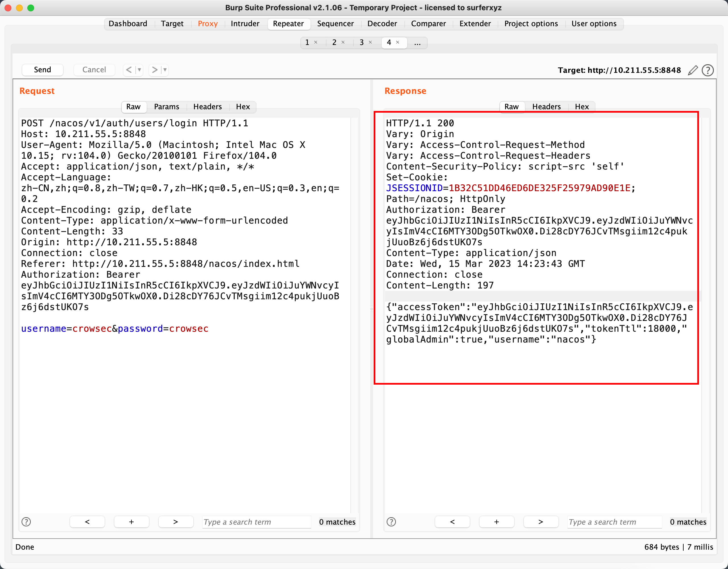
Task: Click the Target: http://10.211.55.5:8848 label
Action: point(619,70)
